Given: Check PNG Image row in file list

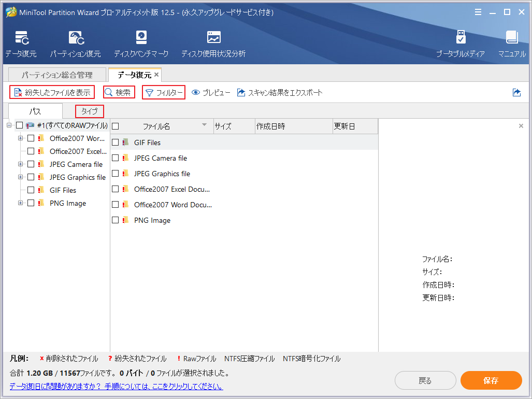Looking at the screenshot, I should 116,220.
